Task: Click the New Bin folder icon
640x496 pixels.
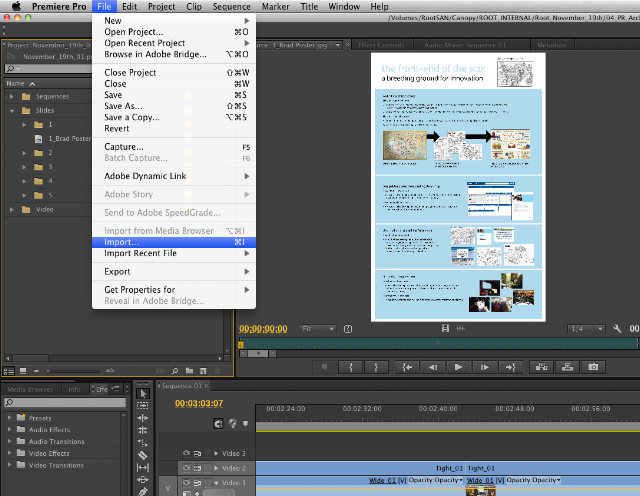Action: tap(189, 371)
